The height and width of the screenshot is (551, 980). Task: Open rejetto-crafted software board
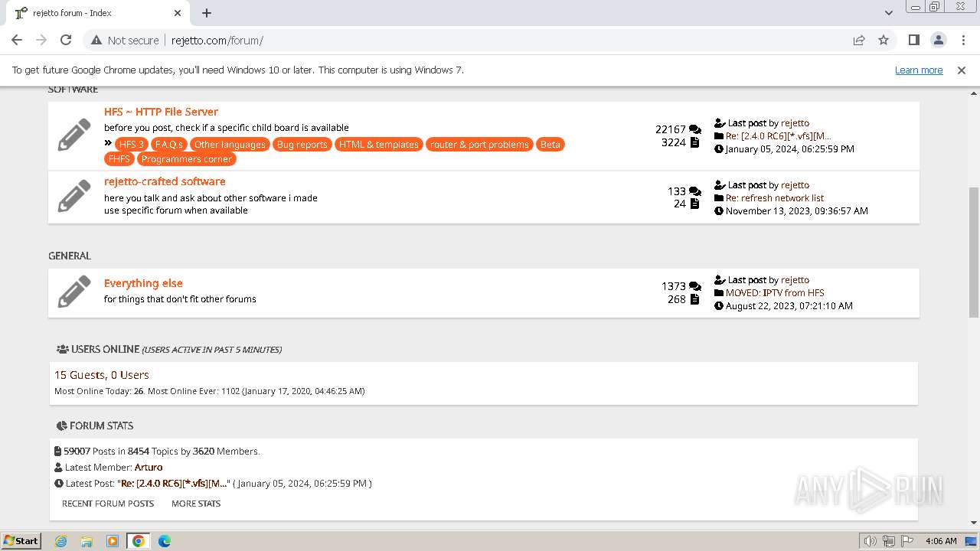click(165, 181)
